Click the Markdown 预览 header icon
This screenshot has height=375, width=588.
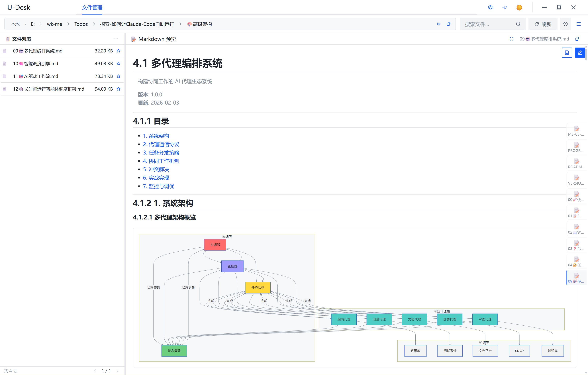click(134, 39)
